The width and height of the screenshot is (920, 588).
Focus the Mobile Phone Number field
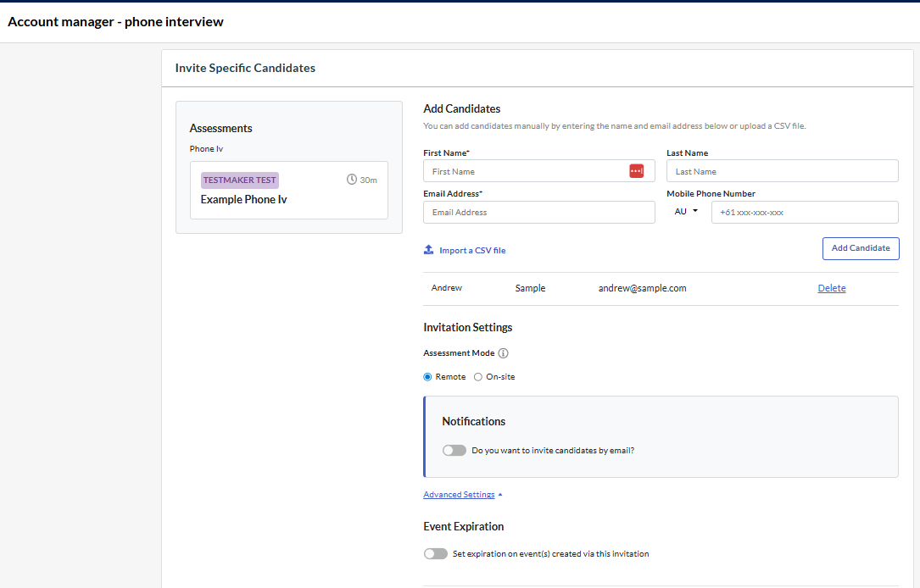(805, 212)
